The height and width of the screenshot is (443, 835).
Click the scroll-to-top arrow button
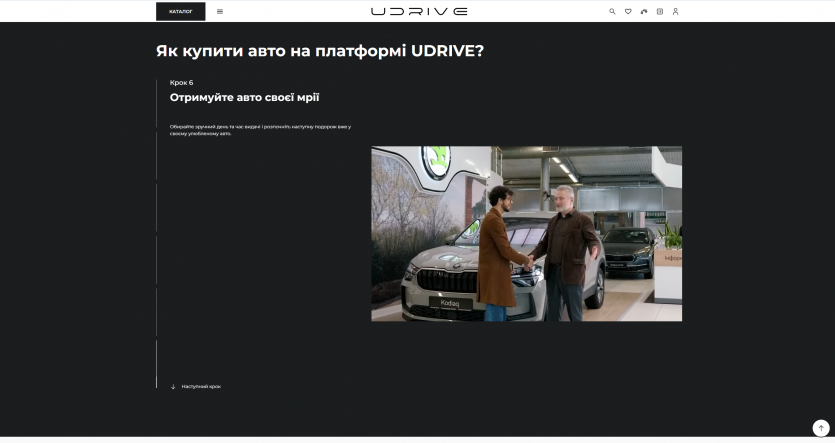coord(821,427)
